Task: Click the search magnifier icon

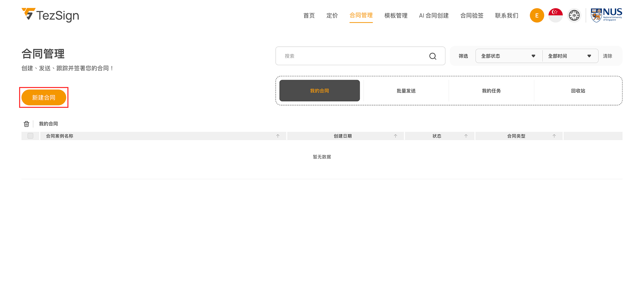Action: point(433,56)
